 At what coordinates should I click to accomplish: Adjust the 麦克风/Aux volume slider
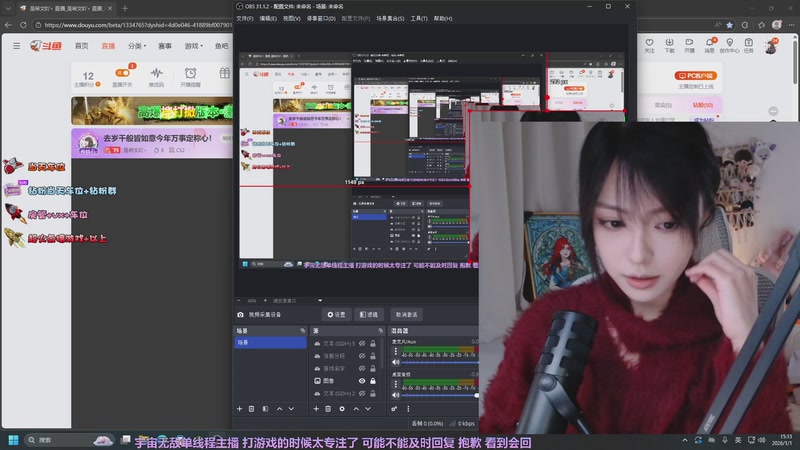click(440, 362)
